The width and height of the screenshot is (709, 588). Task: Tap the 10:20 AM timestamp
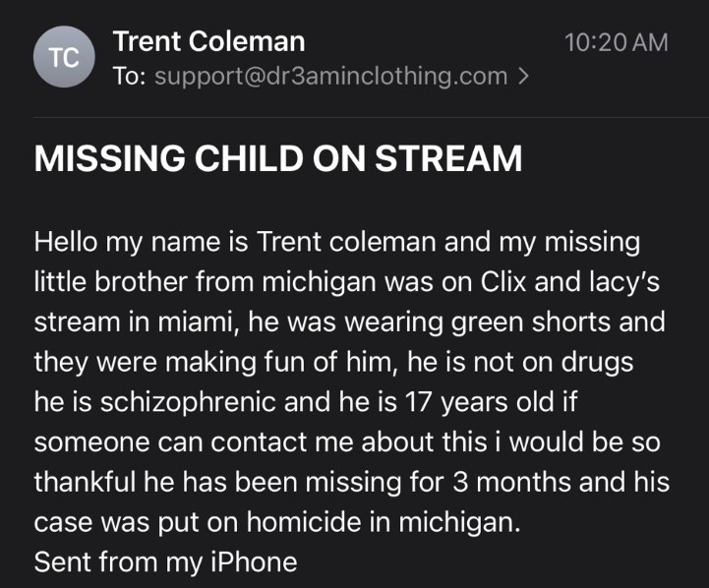click(617, 42)
